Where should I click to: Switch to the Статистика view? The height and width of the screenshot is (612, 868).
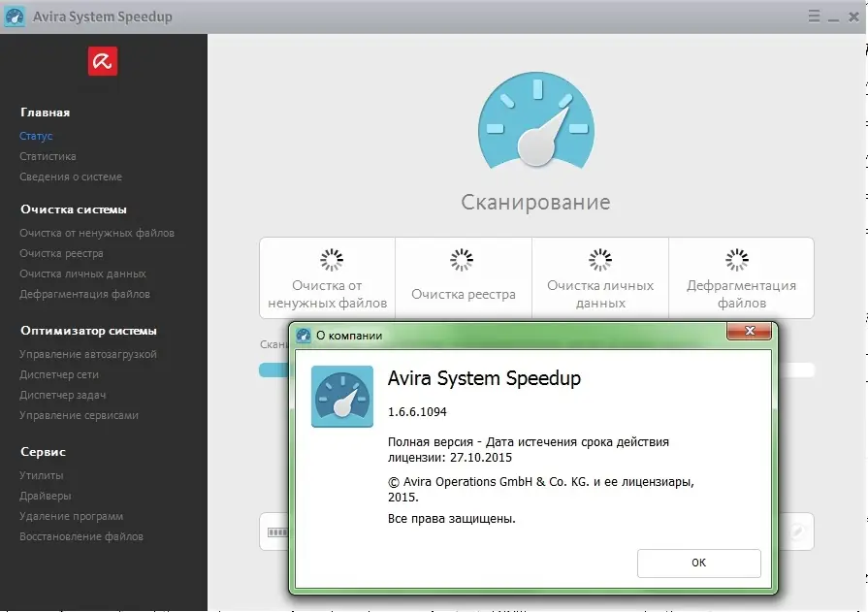click(48, 156)
